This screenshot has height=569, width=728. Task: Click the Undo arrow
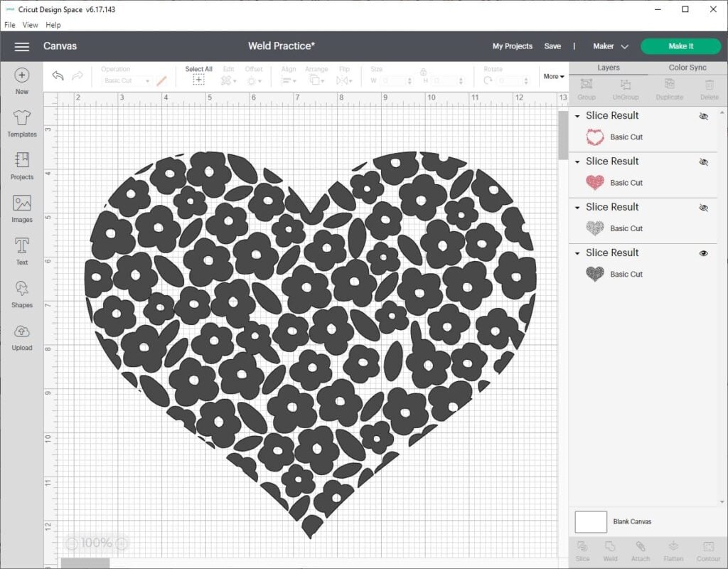(x=58, y=75)
